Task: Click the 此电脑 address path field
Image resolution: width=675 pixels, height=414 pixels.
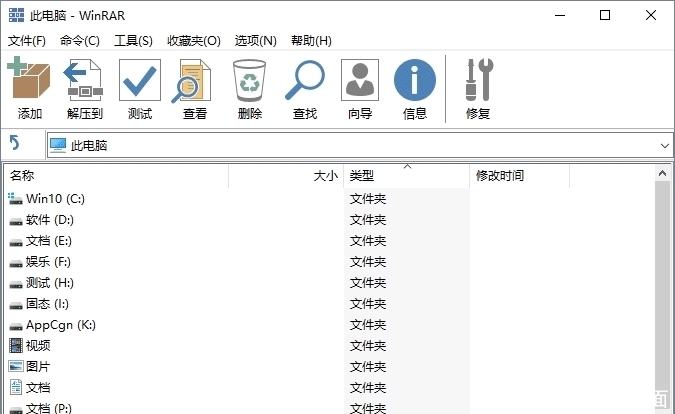Action: [x=359, y=145]
